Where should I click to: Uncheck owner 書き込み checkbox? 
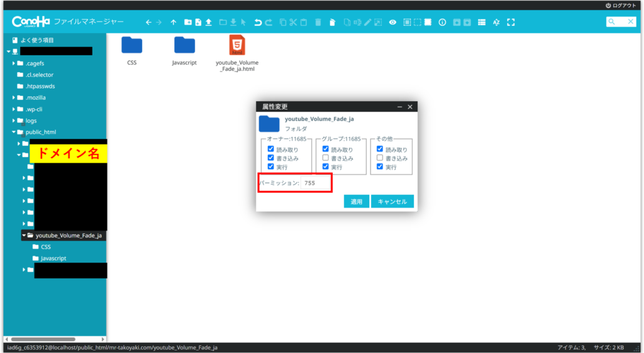tap(270, 158)
